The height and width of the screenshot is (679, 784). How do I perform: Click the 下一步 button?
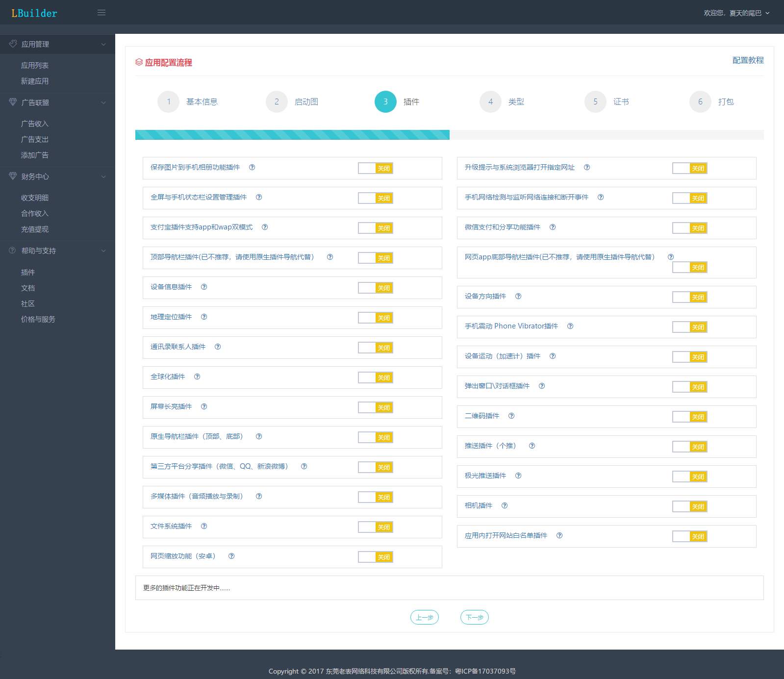point(474,617)
